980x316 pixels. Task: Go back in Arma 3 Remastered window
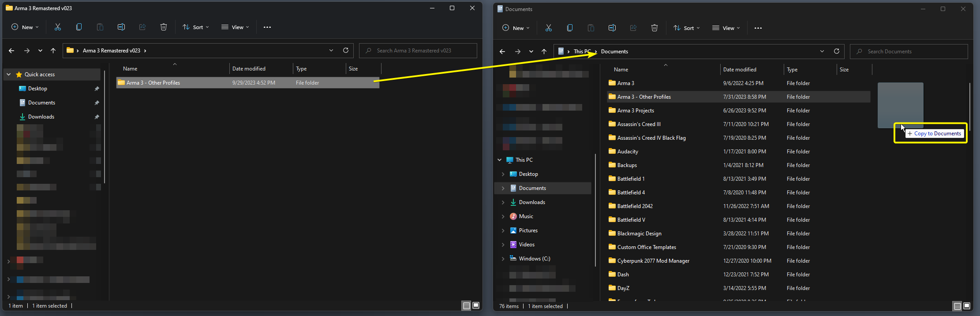11,51
